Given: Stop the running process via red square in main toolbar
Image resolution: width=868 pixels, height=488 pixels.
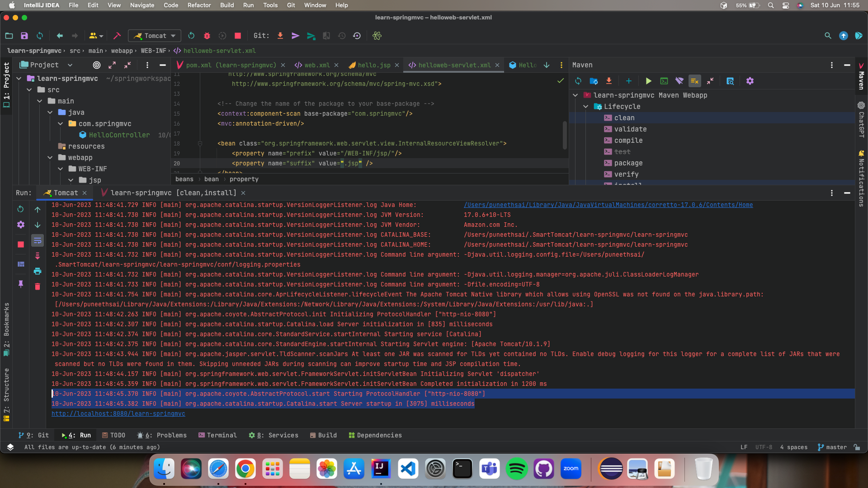Looking at the screenshot, I should click(238, 36).
